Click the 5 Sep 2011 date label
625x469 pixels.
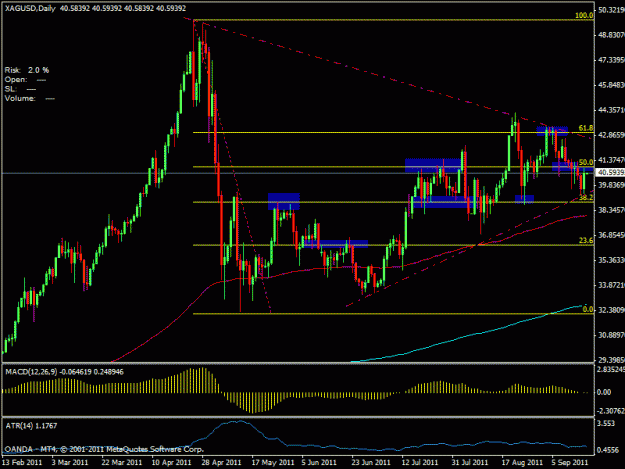click(x=570, y=463)
